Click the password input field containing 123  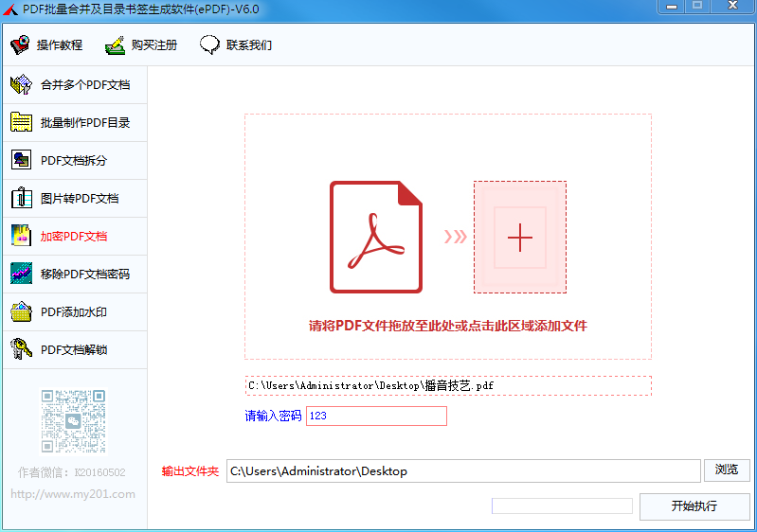376,416
